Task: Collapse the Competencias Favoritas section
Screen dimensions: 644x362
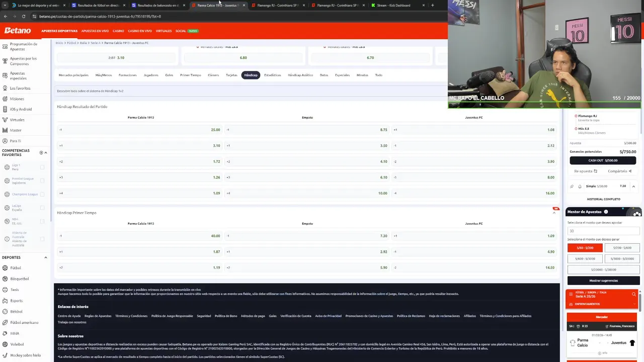Action: [x=46, y=152]
